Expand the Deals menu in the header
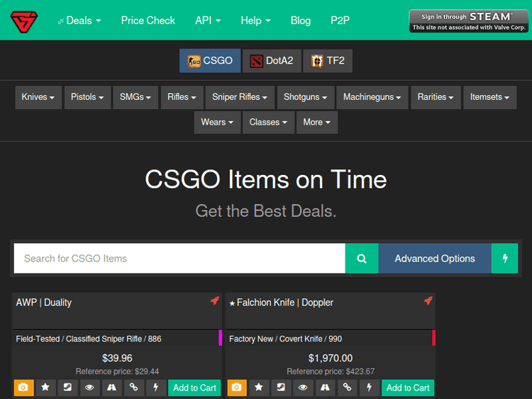The image size is (532, 399). click(79, 21)
